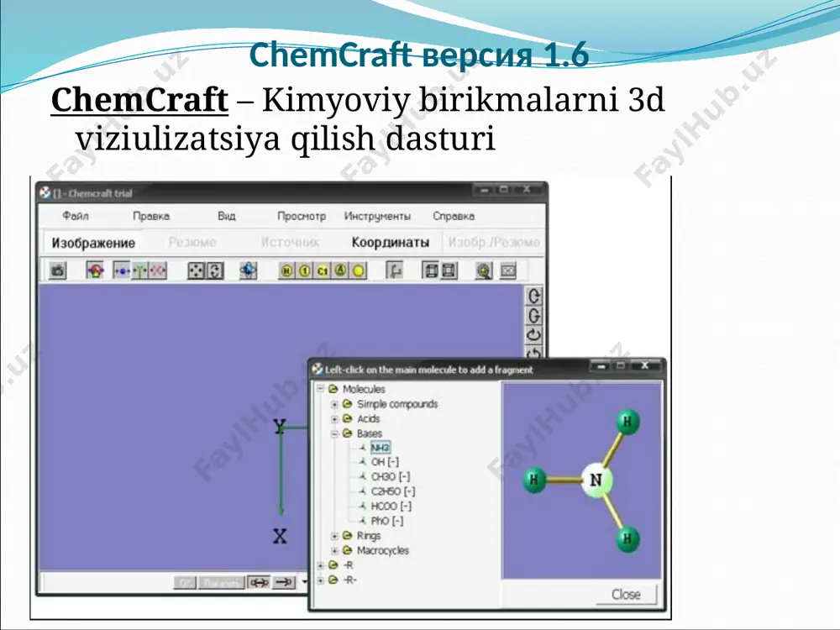Activate the four-arrow move tool icon
840x630 pixels.
(x=196, y=270)
